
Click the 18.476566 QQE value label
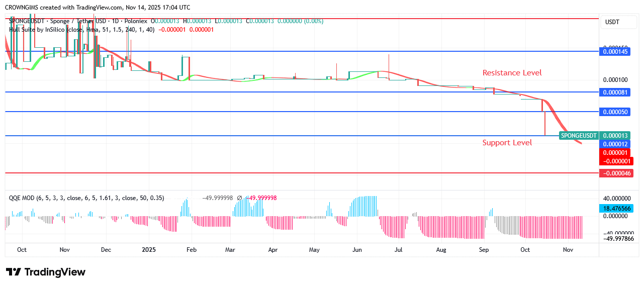[616, 208]
